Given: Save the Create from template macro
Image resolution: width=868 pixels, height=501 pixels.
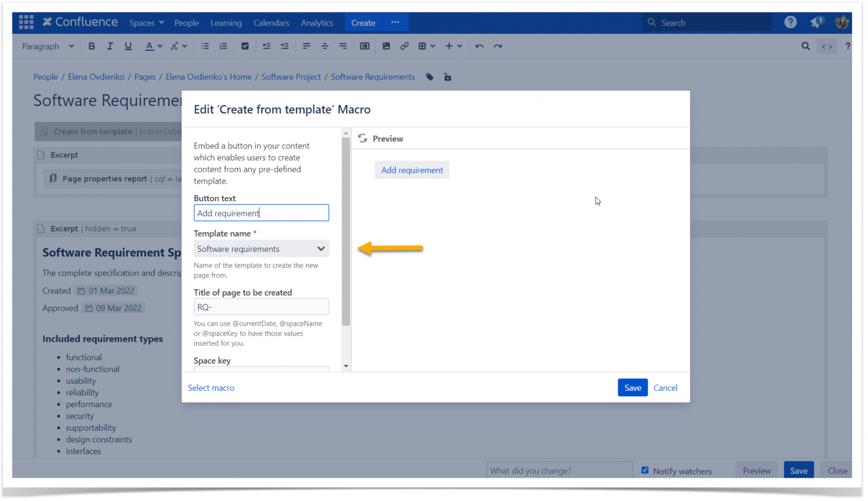Looking at the screenshot, I should (x=632, y=387).
